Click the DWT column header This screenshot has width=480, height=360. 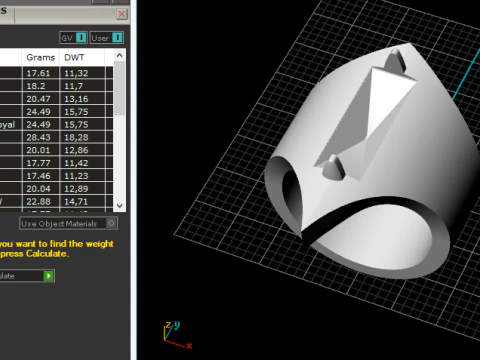pyautogui.click(x=82, y=57)
